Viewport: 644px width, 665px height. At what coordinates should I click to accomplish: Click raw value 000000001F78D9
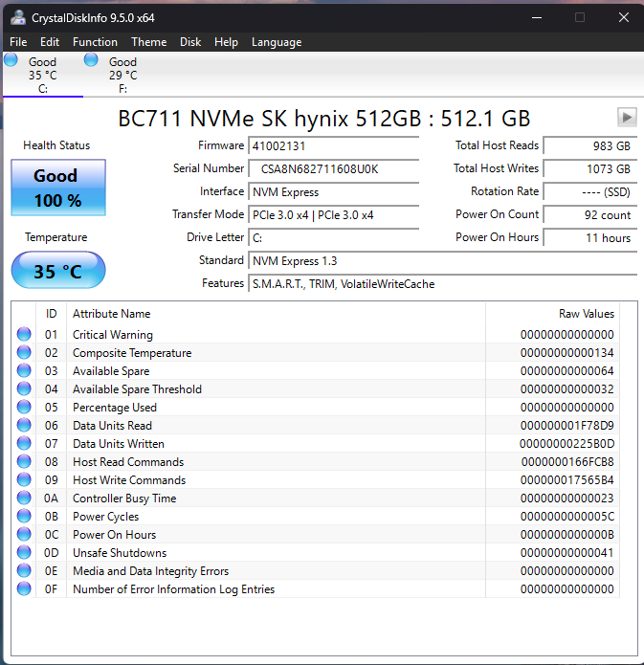[x=567, y=426]
